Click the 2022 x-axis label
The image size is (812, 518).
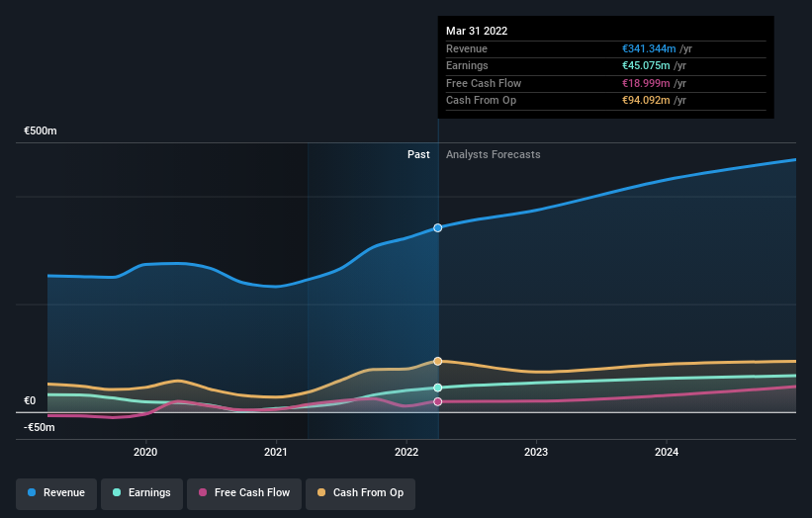pos(406,452)
